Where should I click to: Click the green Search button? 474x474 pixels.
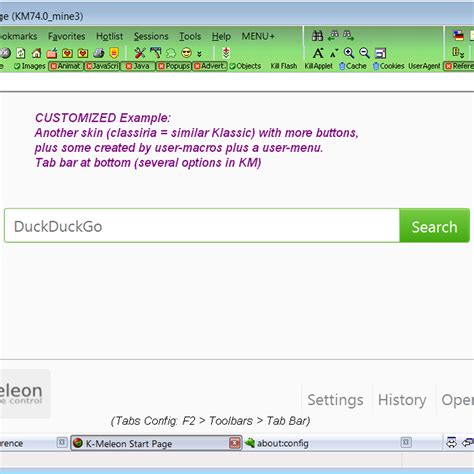[435, 226]
